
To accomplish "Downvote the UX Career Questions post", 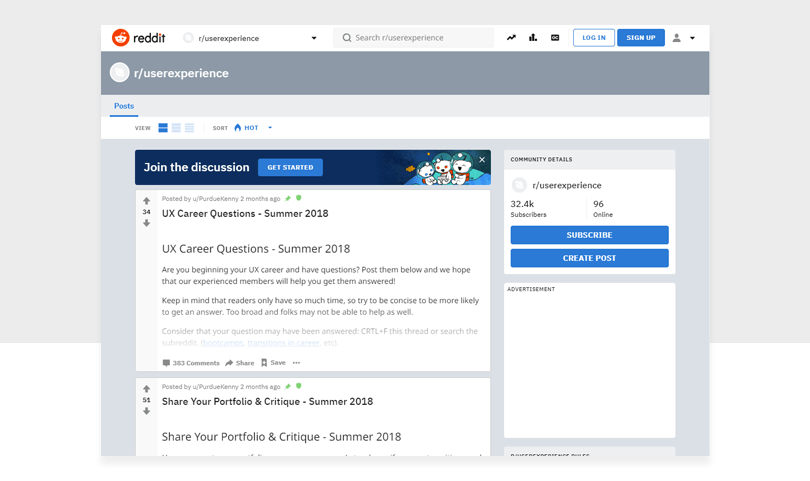I will click(x=147, y=223).
